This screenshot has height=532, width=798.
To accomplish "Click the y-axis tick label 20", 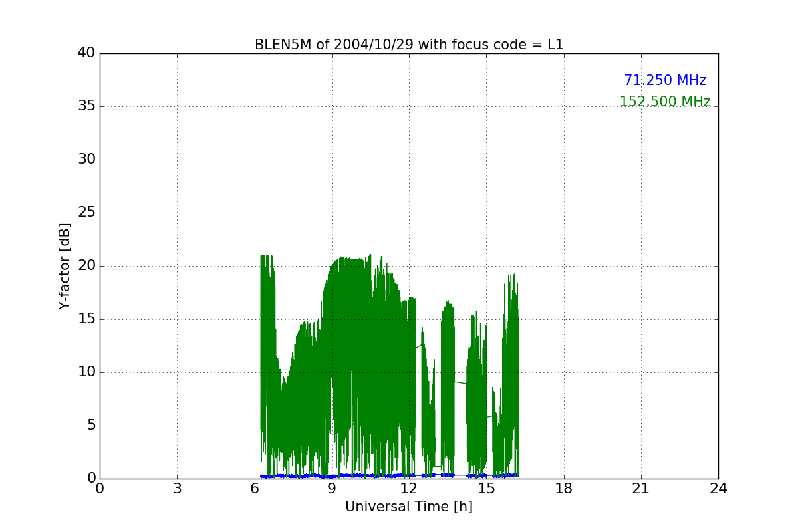I will (x=86, y=266).
